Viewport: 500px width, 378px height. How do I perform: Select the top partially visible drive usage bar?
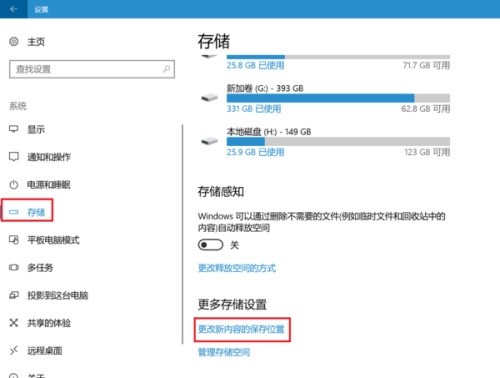tap(338, 57)
